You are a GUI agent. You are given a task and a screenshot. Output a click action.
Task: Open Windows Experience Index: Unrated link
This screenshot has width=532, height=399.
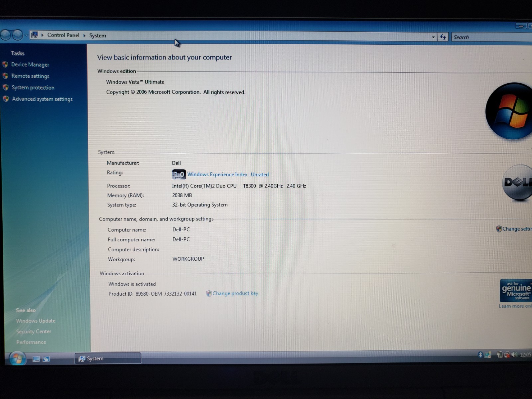228,174
